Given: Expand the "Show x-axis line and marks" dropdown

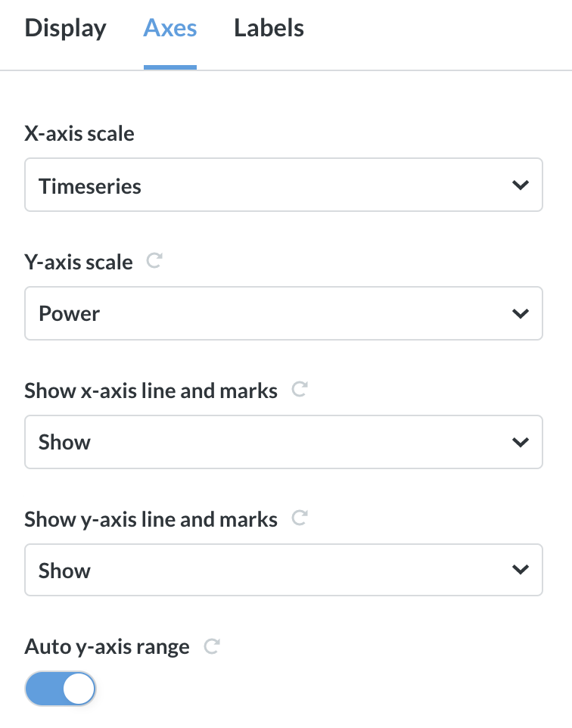Looking at the screenshot, I should coord(284,441).
